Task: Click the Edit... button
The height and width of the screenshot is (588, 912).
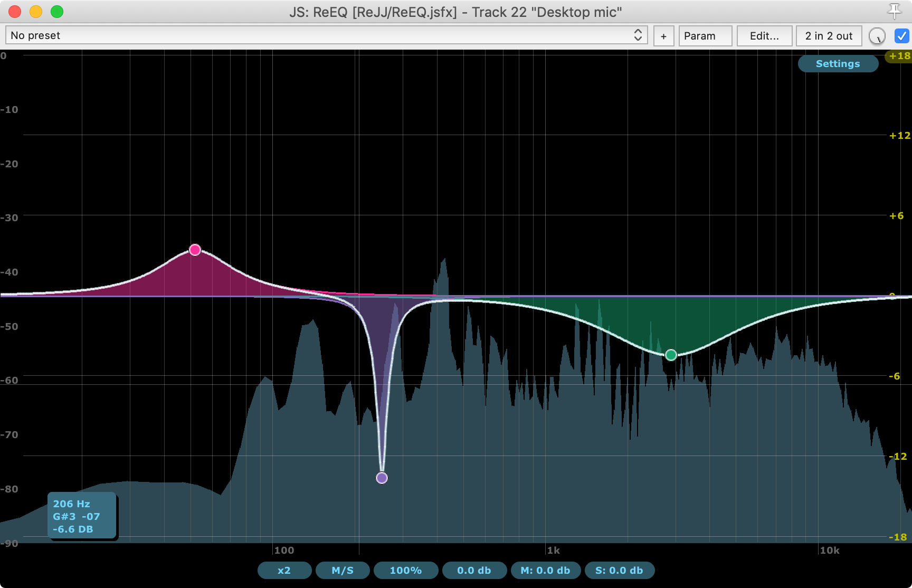Action: 764,36
